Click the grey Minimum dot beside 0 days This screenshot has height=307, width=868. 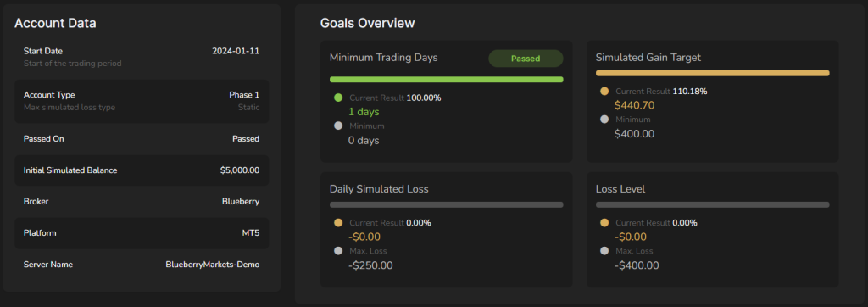point(338,126)
